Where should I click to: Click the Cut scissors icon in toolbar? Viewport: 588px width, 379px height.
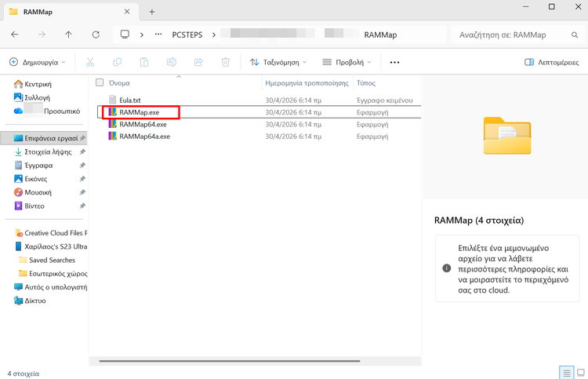[x=90, y=62]
